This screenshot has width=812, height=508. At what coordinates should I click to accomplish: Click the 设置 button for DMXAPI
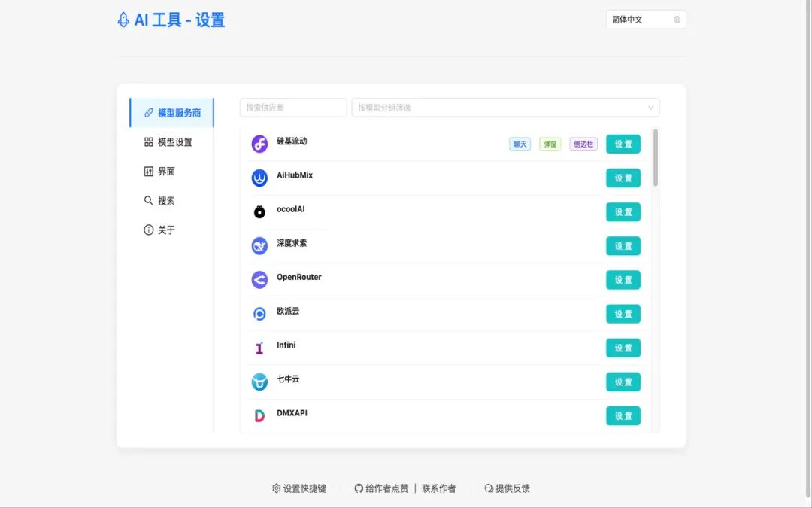623,415
